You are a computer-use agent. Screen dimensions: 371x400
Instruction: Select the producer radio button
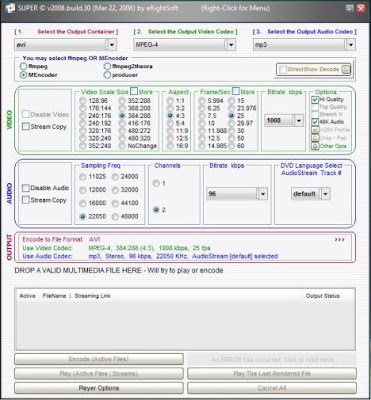(x=107, y=75)
